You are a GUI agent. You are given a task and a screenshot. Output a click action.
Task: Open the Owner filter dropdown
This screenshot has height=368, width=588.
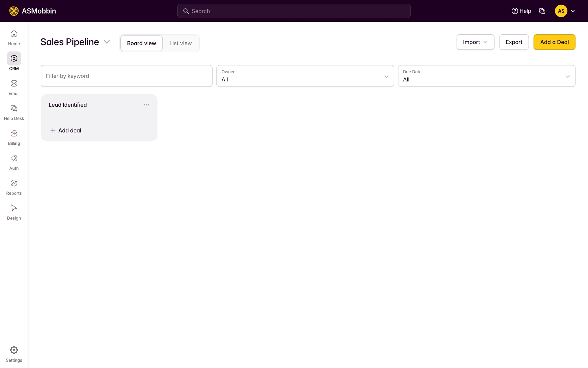click(305, 76)
